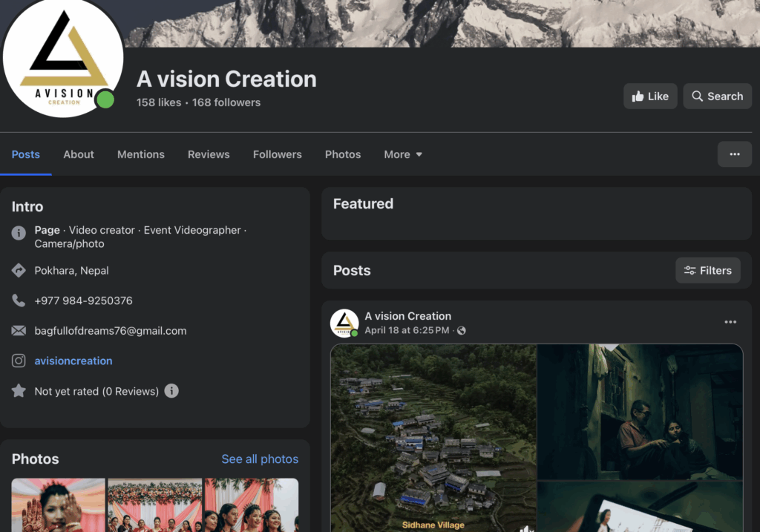Open the women in pink drapes photo
This screenshot has height=532, width=760.
click(x=252, y=505)
